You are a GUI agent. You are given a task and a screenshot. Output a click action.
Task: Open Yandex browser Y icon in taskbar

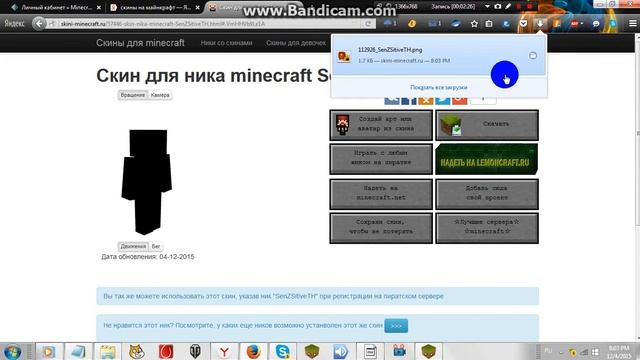pyautogui.click(x=224, y=351)
